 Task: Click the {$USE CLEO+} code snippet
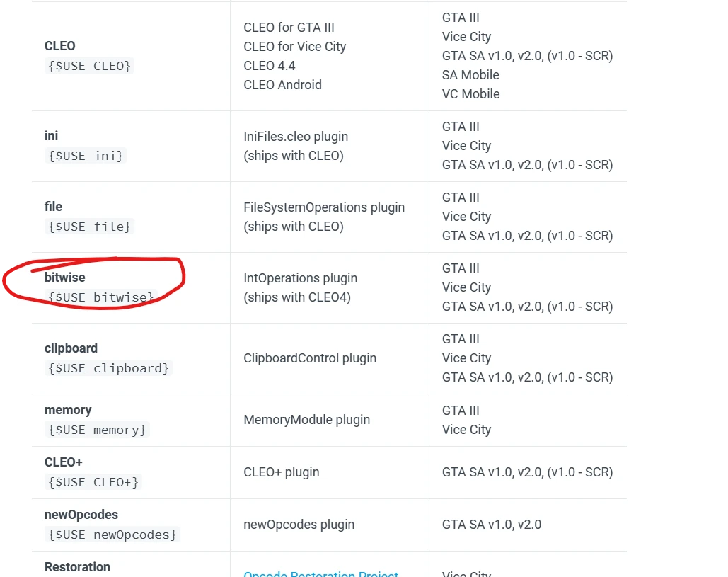[x=92, y=482]
